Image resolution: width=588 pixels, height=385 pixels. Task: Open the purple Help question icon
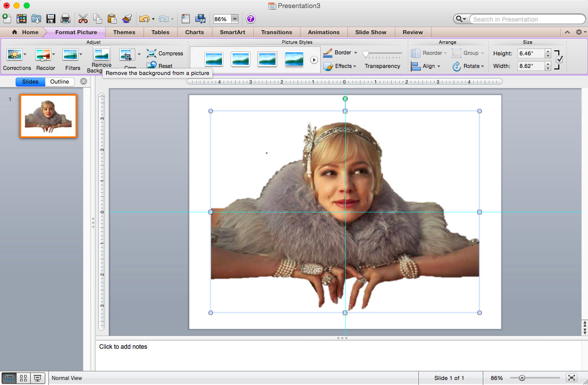[251, 19]
